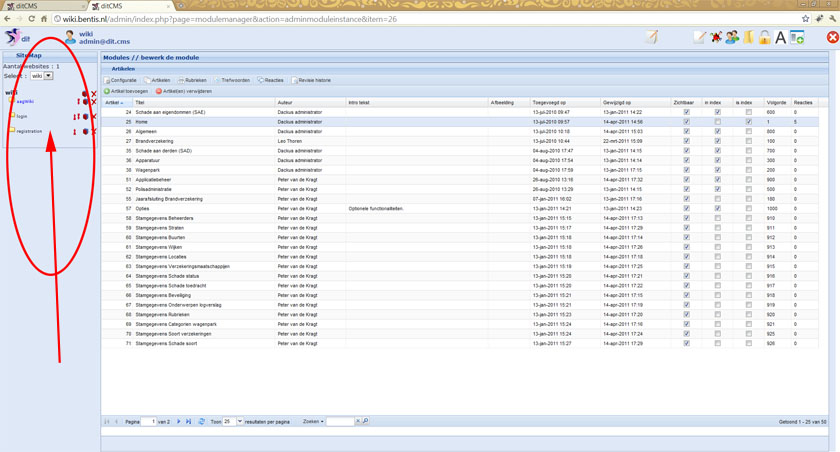Open the website Select dropdown in SiteMap
This screenshot has height=452, width=840.
click(x=41, y=76)
